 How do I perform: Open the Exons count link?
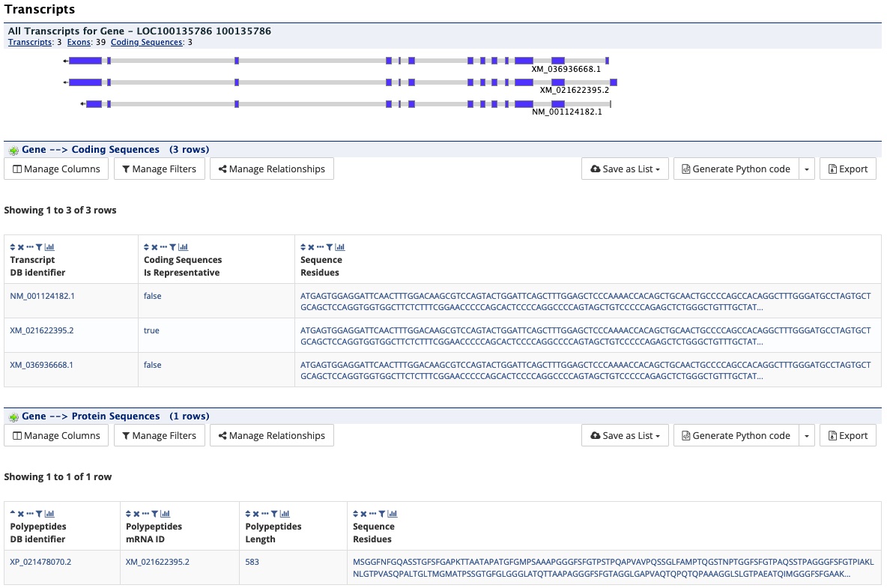(79, 43)
